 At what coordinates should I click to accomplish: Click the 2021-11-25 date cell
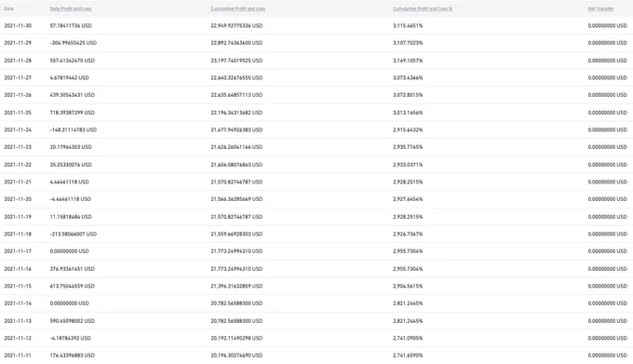[x=18, y=113]
